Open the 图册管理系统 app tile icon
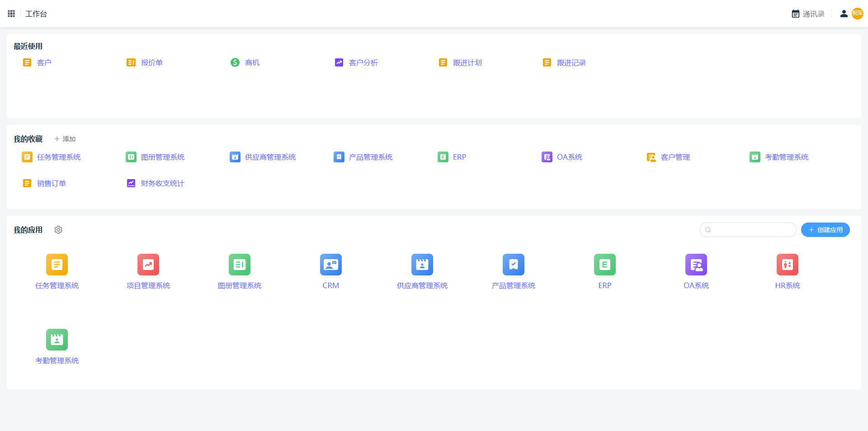868x431 pixels. point(240,265)
